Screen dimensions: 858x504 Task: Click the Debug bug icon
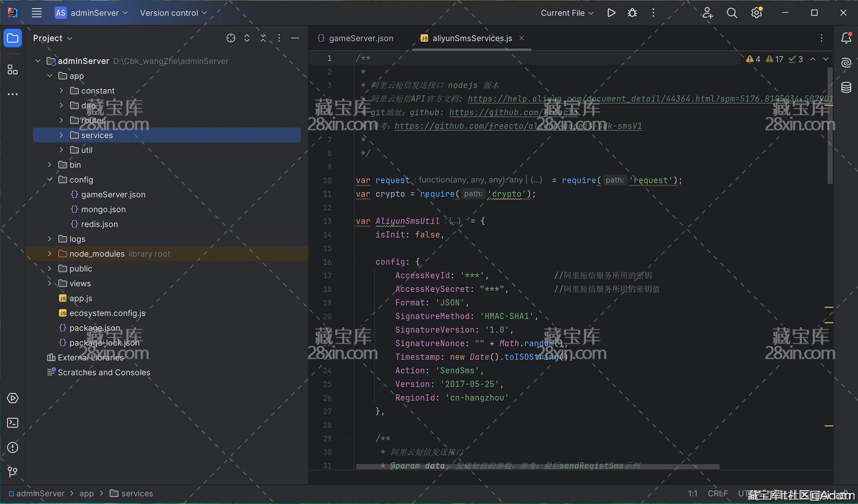(x=632, y=13)
